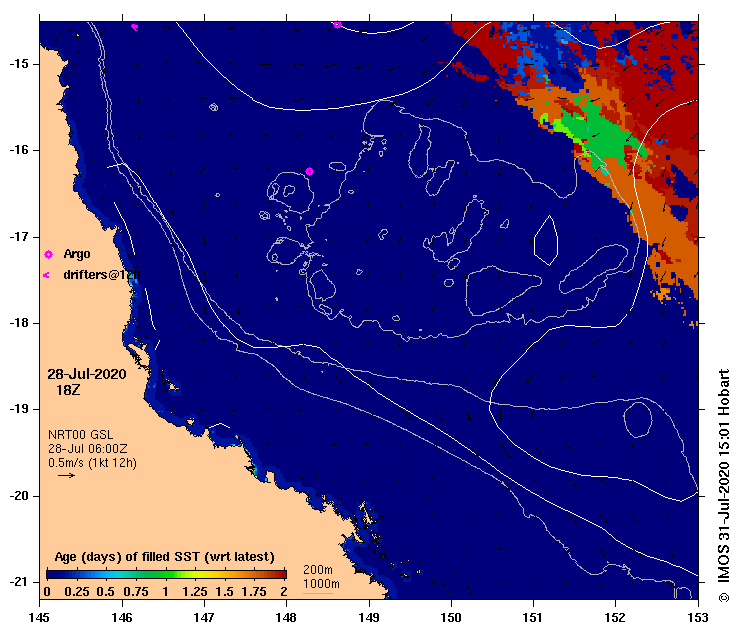The height and width of the screenshot is (634, 741).
Task: Click the diamond-shaped contour near 151.2E 17S
Action: coord(546,240)
